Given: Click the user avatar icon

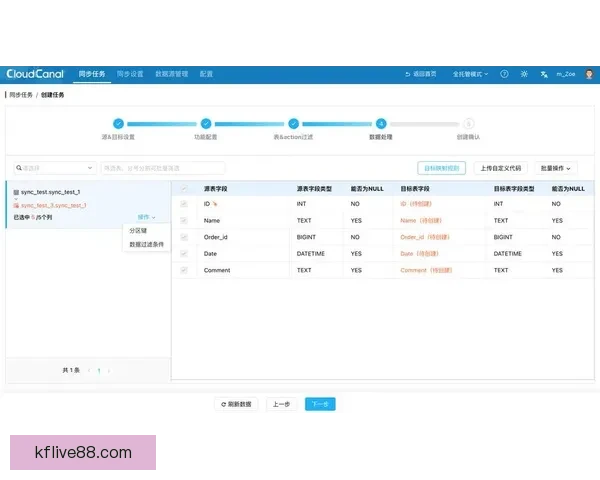Looking at the screenshot, I should 587,74.
